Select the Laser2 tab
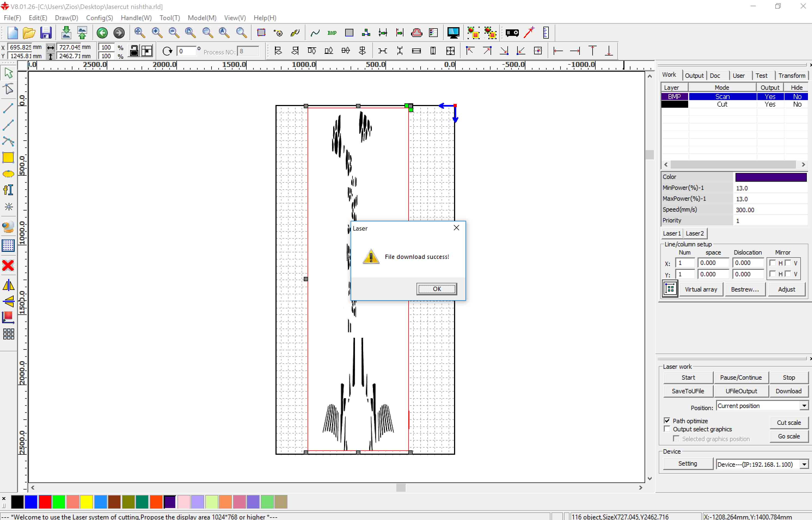This screenshot has width=812, height=520. 695,233
